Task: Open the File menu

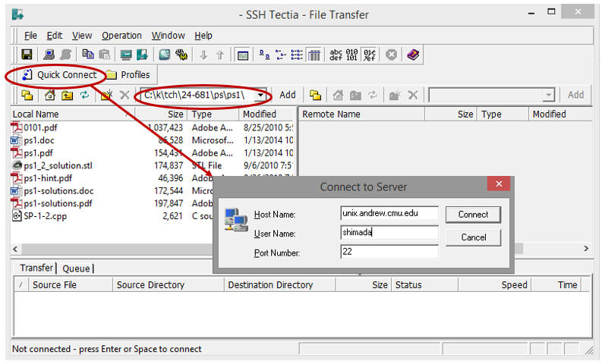Action: click(30, 36)
